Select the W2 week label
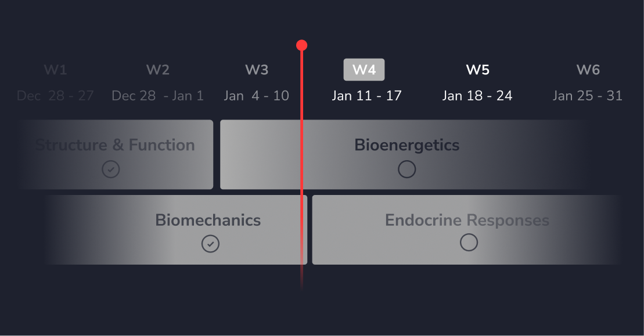 point(157,70)
